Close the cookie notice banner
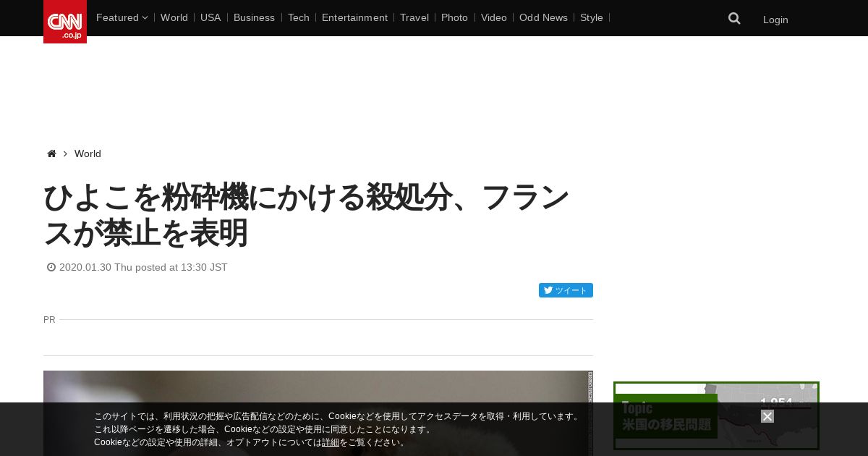The image size is (868, 456). click(x=767, y=416)
